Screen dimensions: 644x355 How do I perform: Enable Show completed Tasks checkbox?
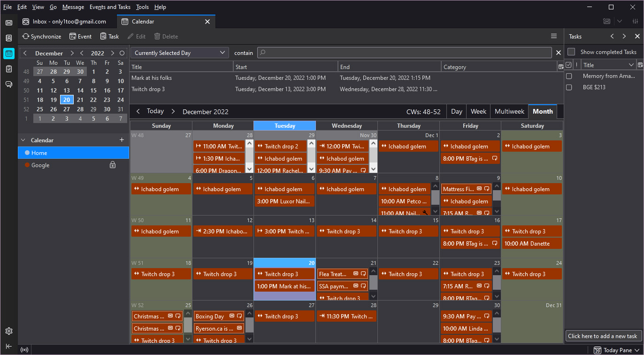[x=571, y=52]
